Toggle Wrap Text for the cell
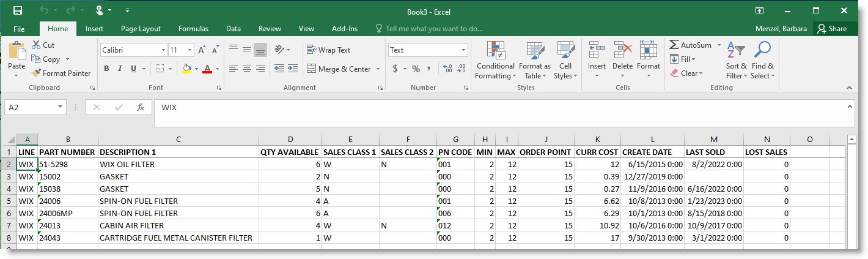This screenshot has width=868, height=259. [x=328, y=50]
